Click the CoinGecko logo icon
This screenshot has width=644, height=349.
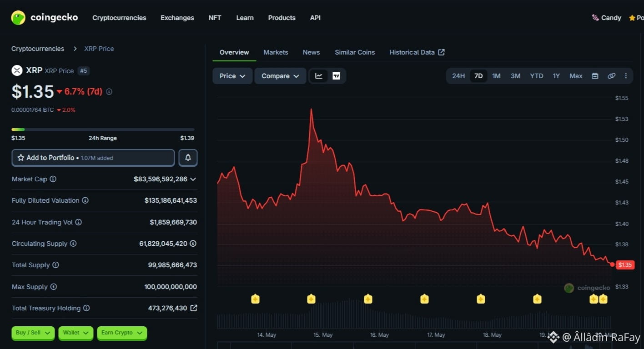click(x=18, y=18)
